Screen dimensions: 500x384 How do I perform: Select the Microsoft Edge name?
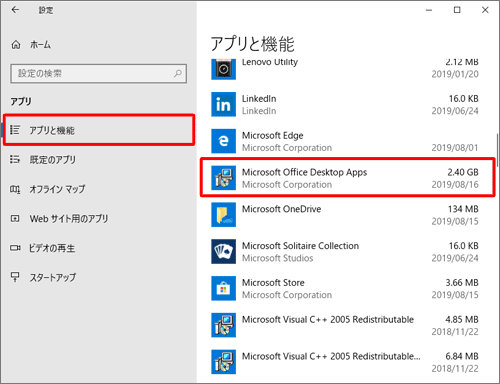[x=273, y=136]
